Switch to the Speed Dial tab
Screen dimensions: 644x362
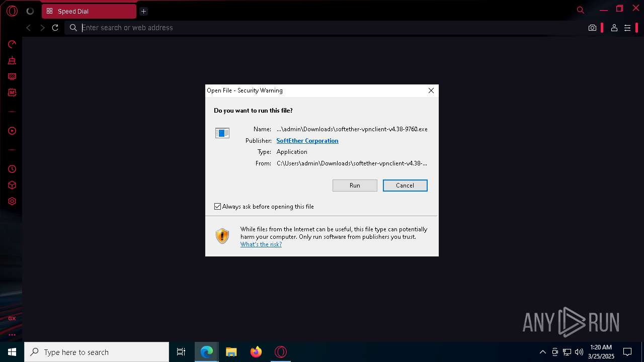[x=89, y=11]
